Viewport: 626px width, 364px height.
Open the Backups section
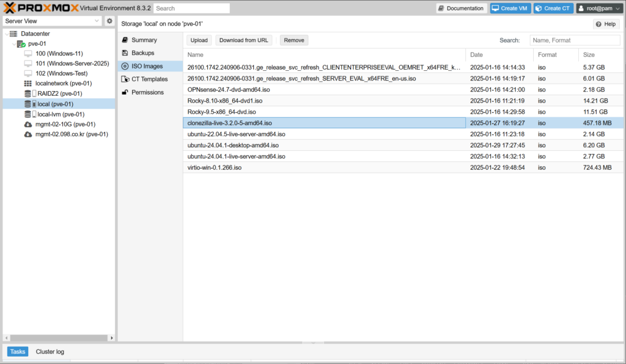pyautogui.click(x=142, y=53)
